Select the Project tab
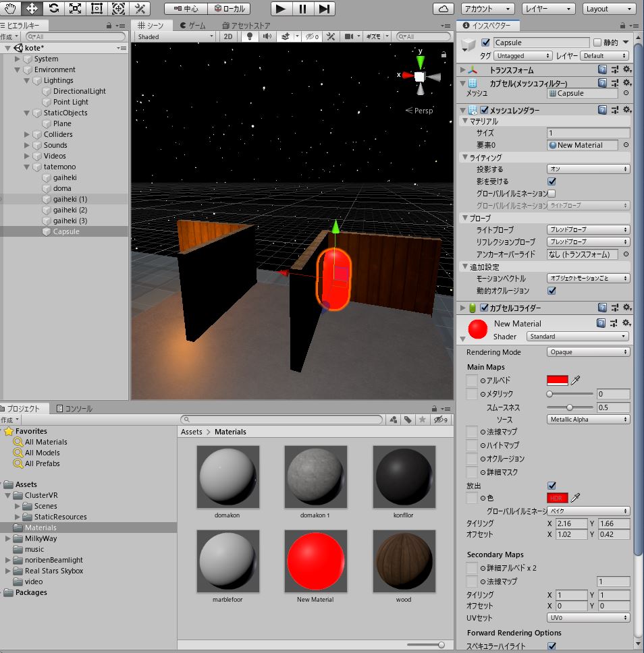 point(23,409)
